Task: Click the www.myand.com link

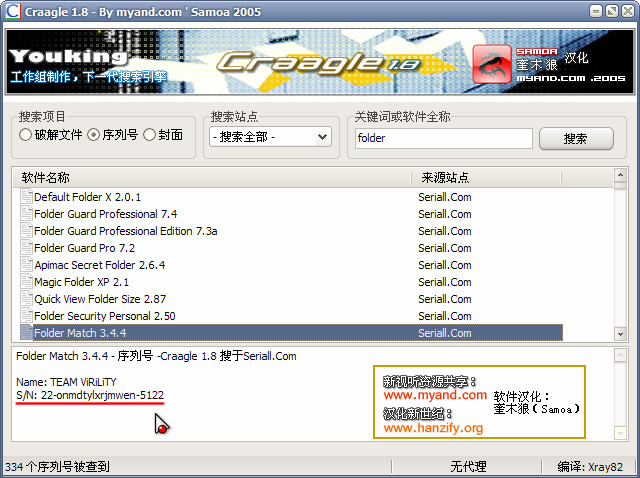Action: (x=435, y=395)
